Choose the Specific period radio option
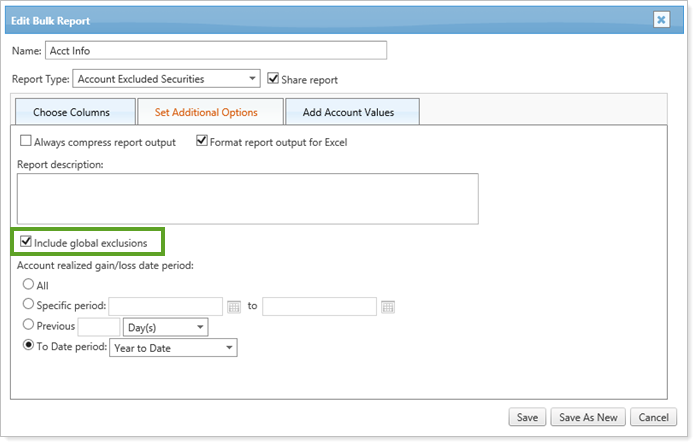The width and height of the screenshot is (697, 446). coord(27,306)
